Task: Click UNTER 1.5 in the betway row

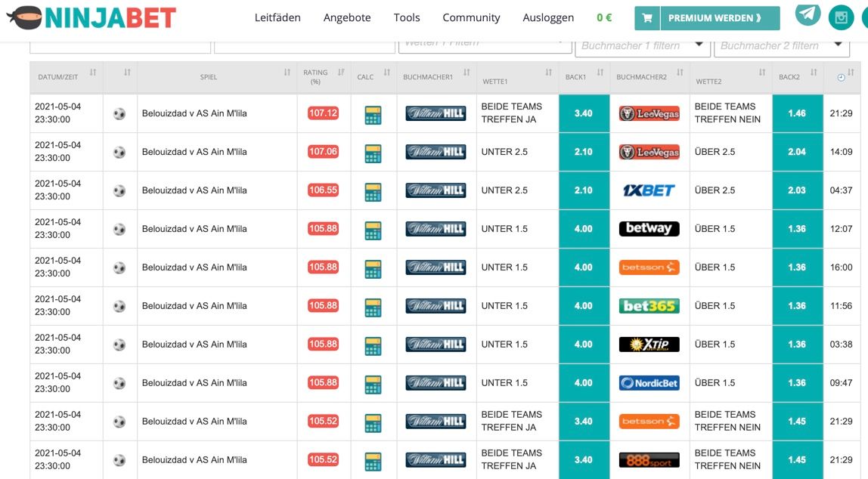Action: [504, 228]
